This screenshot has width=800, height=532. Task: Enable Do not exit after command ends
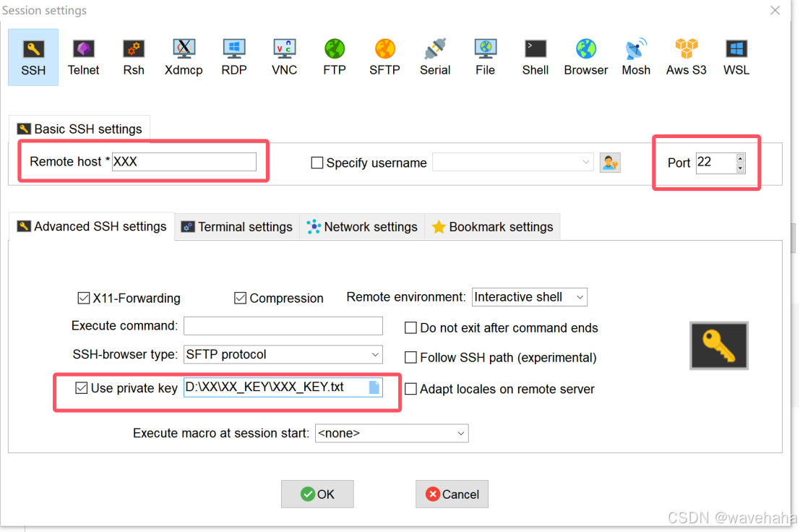coord(410,328)
